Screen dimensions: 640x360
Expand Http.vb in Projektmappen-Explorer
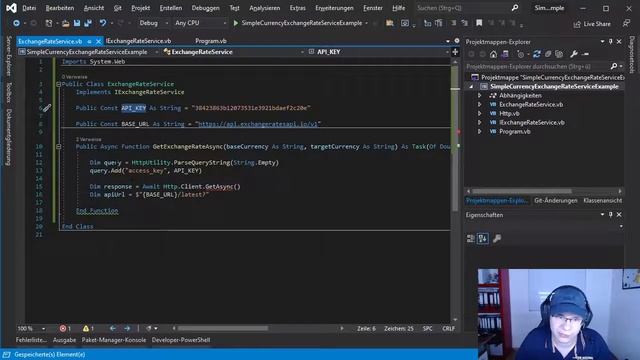pyautogui.click(x=480, y=113)
